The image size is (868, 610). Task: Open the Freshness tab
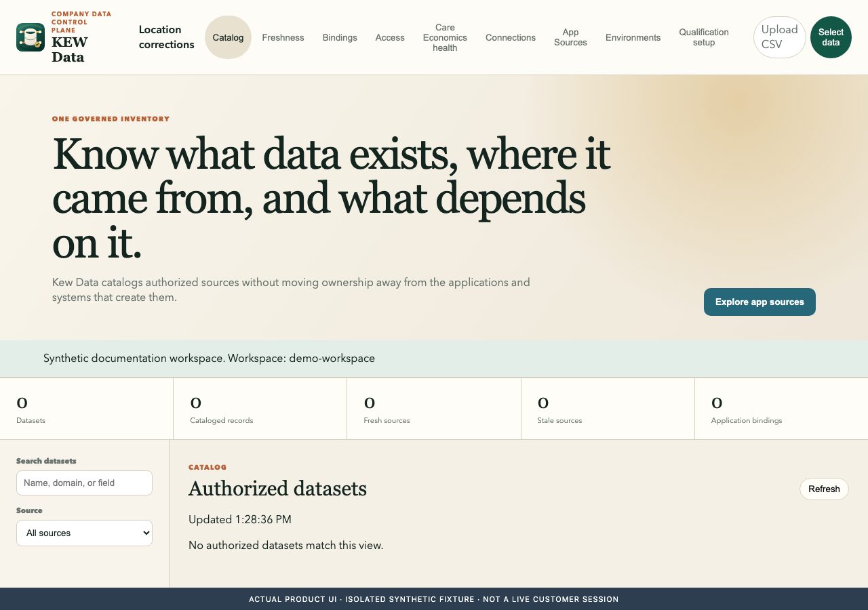click(x=283, y=37)
